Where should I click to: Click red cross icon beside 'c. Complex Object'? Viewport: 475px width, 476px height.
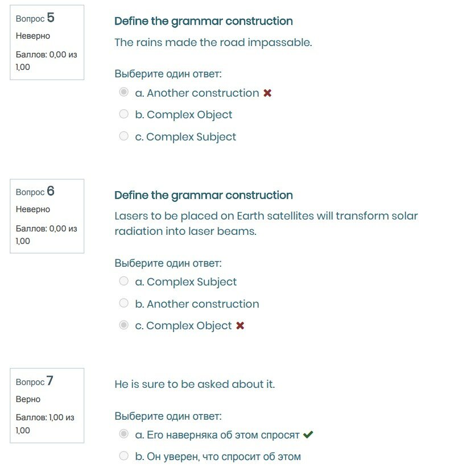[x=240, y=326]
